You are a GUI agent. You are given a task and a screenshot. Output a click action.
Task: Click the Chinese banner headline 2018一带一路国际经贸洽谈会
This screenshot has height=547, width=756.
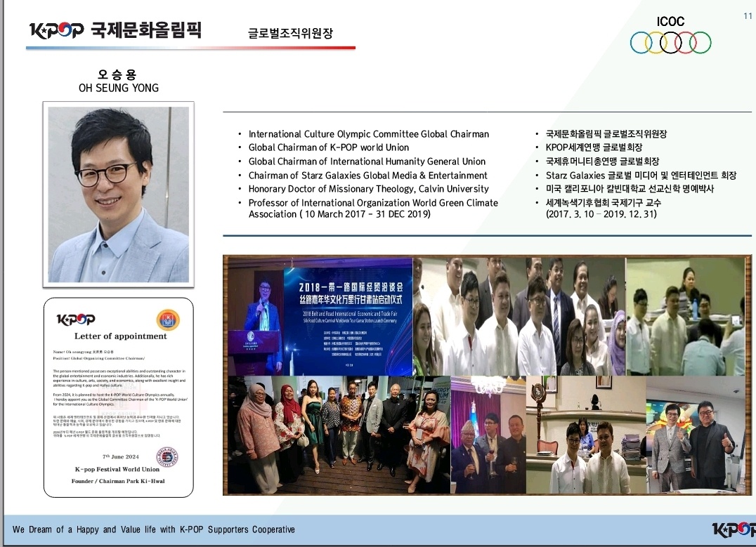point(351,287)
